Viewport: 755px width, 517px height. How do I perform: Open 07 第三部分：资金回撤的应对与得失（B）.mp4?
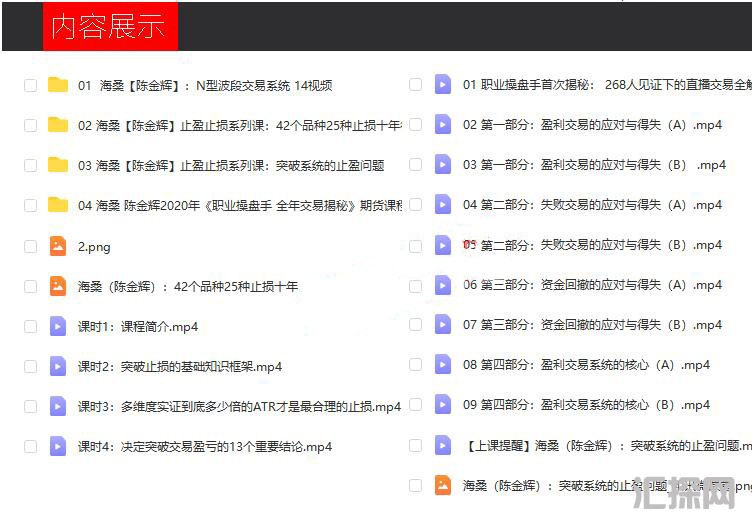[592, 325]
